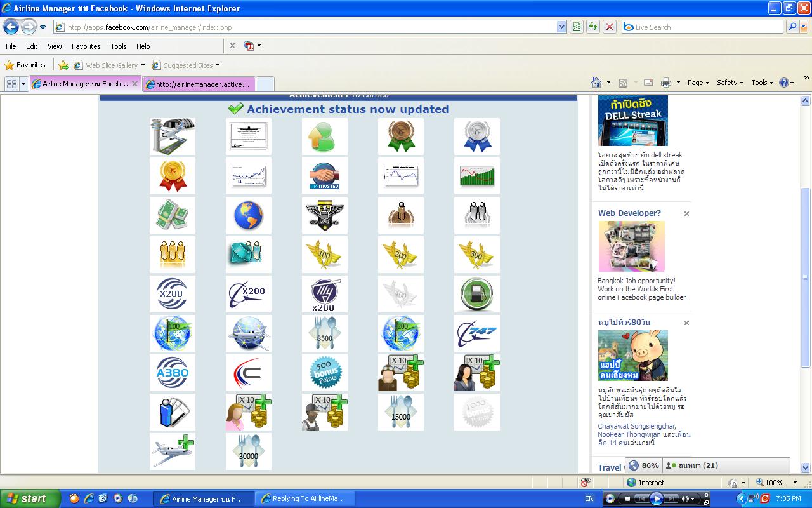
Task: Click the Boeing 747 achievement icon
Action: [x=477, y=333]
